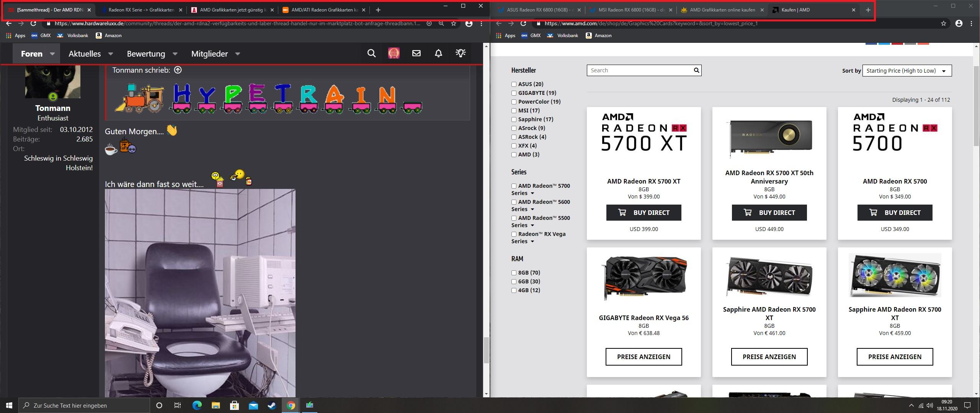Toggle the forum light bulb theme icon

pos(461,53)
